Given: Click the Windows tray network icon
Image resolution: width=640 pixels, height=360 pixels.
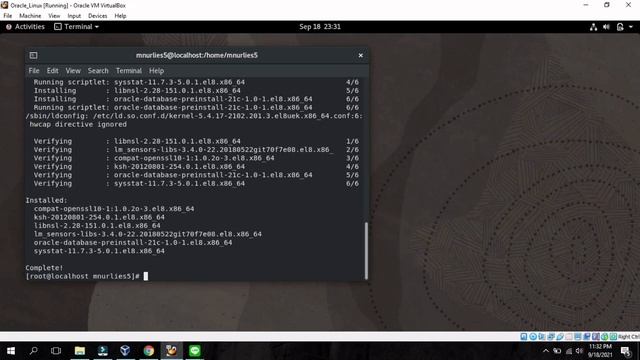Looking at the screenshot, I should tap(569, 351).
